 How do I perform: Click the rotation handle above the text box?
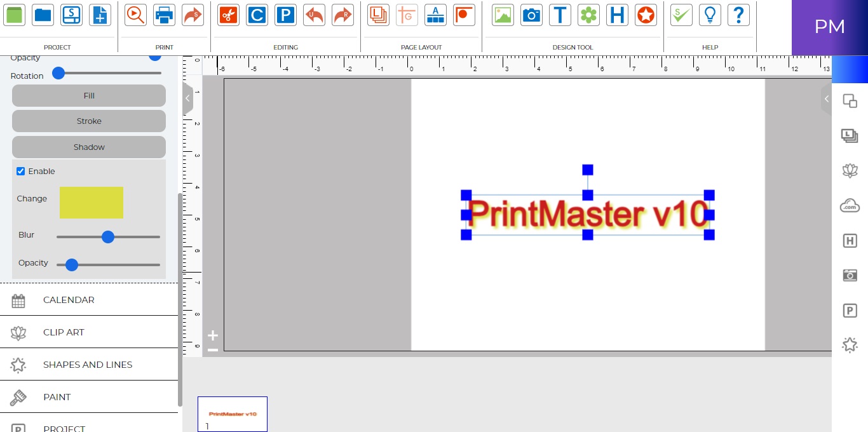[588, 170]
